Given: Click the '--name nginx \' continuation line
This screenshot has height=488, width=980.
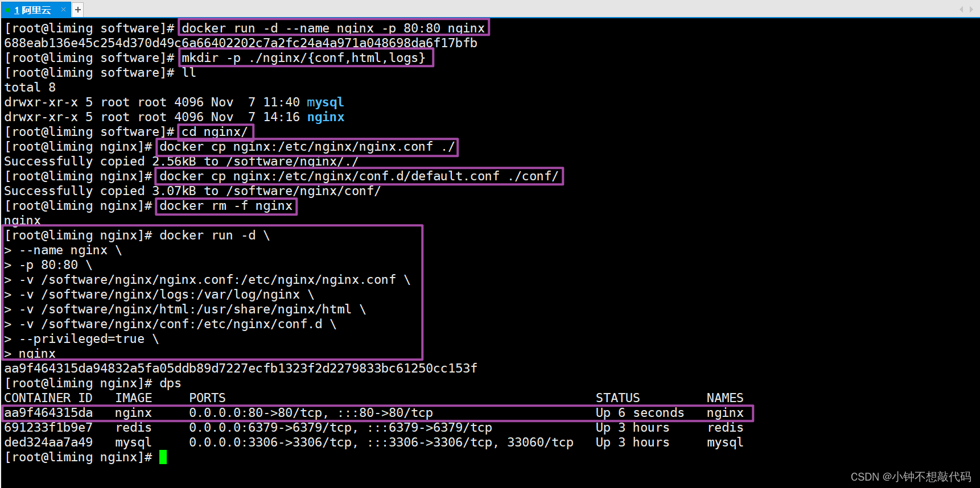Looking at the screenshot, I should point(63,250).
